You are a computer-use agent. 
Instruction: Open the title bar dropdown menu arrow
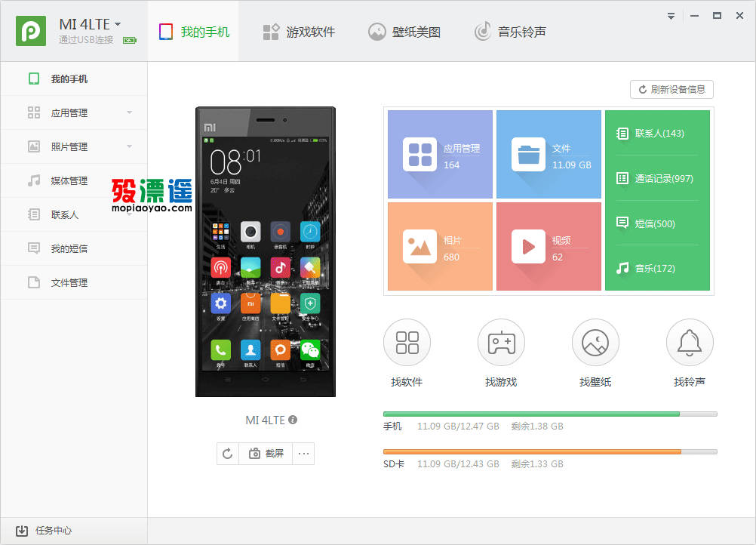(671, 16)
